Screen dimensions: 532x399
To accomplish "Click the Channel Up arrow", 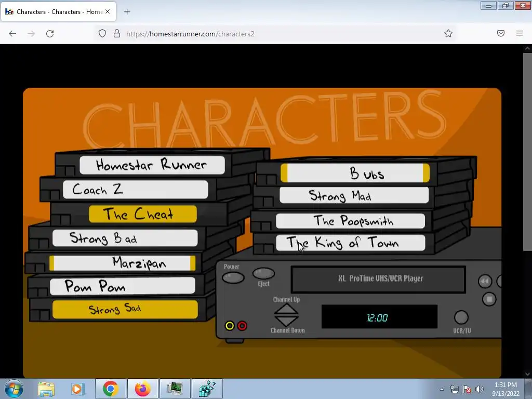I will coord(286,309).
